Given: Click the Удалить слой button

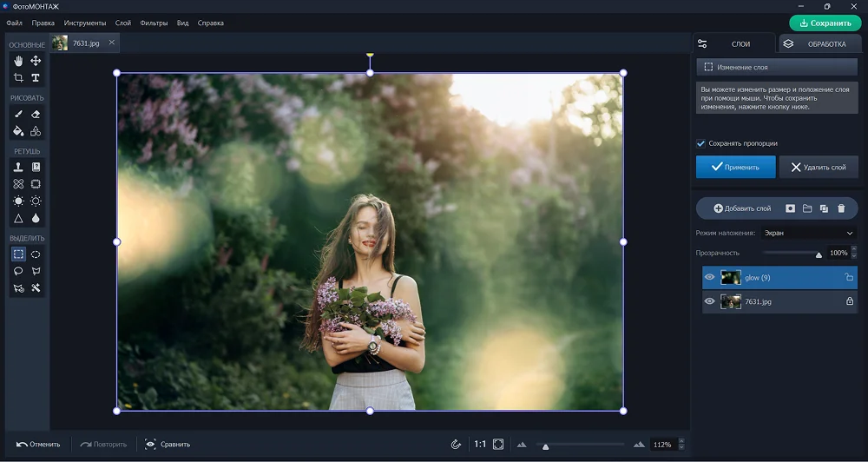Looking at the screenshot, I should tap(819, 167).
